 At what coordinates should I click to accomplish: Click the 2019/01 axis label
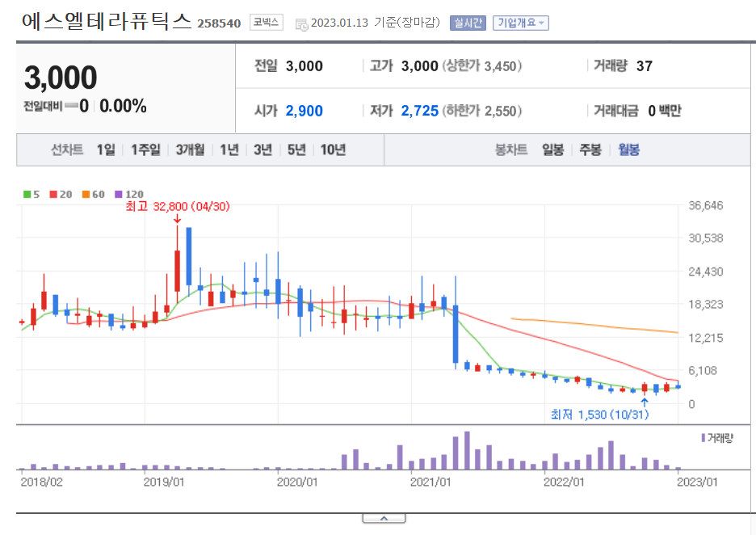164,482
